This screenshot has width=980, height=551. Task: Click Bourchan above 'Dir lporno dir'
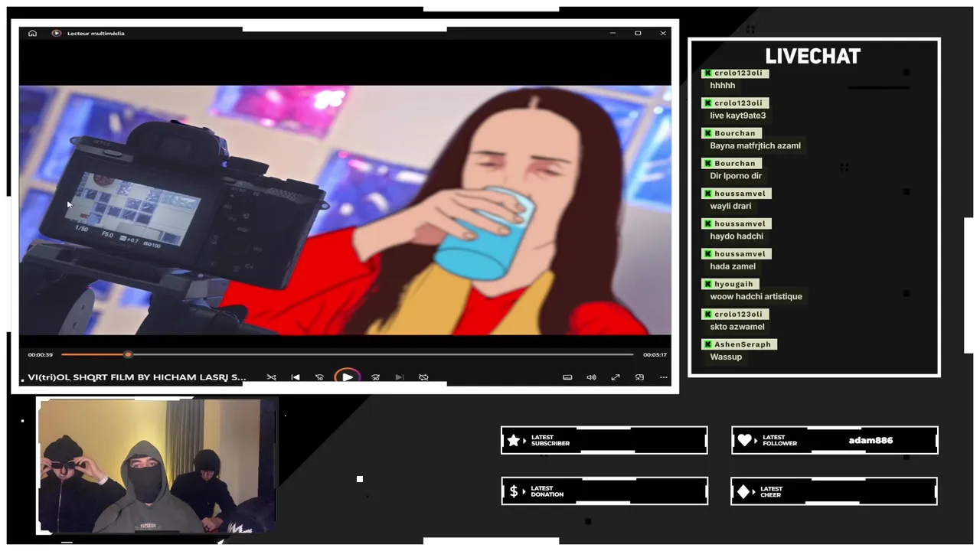(x=735, y=163)
